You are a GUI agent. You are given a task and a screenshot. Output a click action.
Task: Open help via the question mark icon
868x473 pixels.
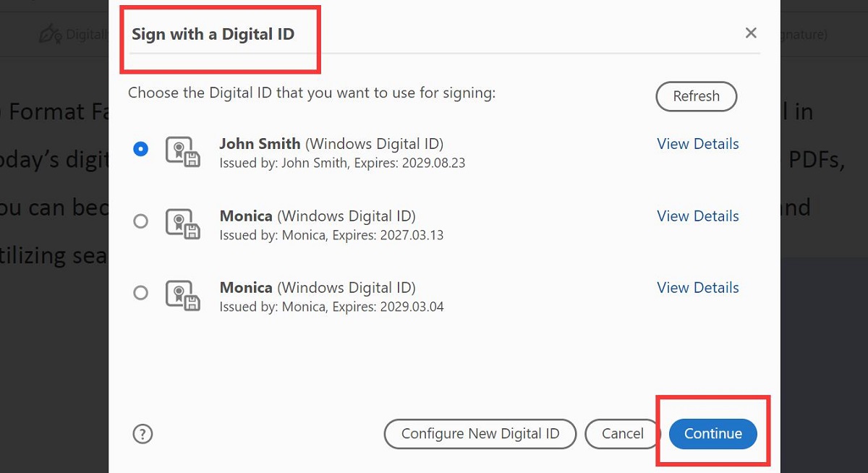[x=142, y=434]
